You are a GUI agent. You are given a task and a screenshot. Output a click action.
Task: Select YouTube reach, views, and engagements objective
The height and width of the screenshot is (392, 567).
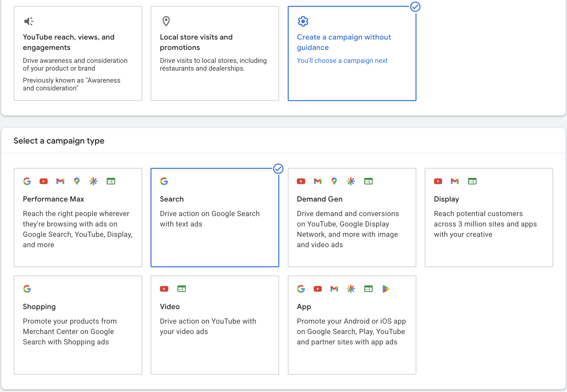(78, 53)
